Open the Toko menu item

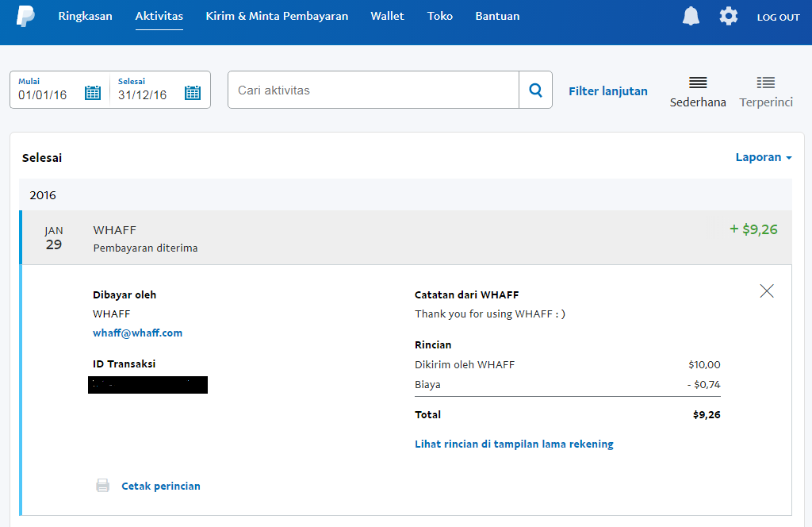[x=439, y=16]
